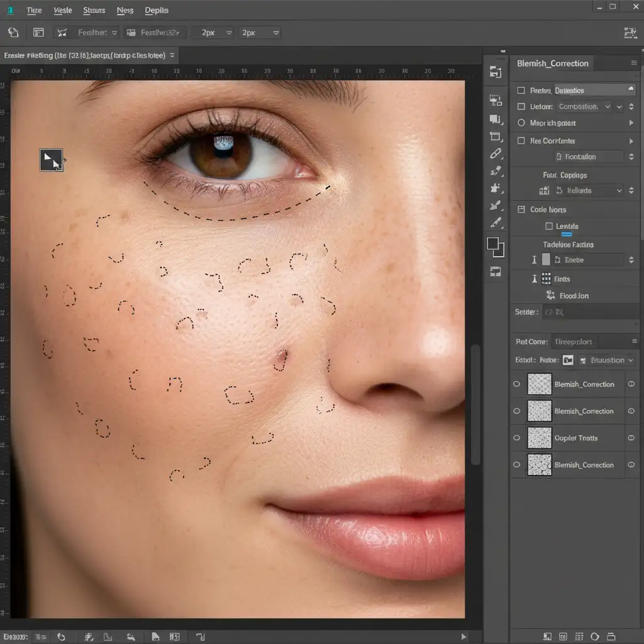
Task: Open the Vieste menu
Action: pos(62,11)
